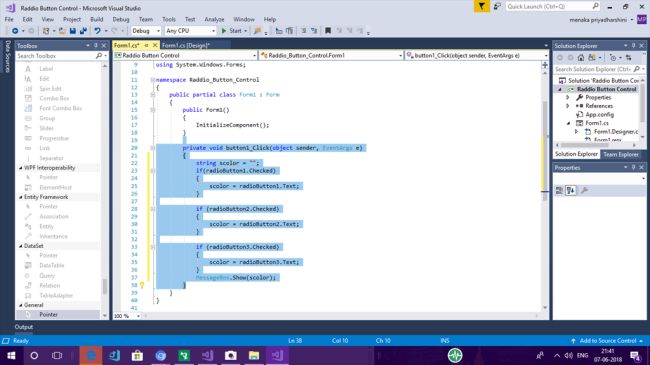Click the Save All toolbar icon

[83, 31]
